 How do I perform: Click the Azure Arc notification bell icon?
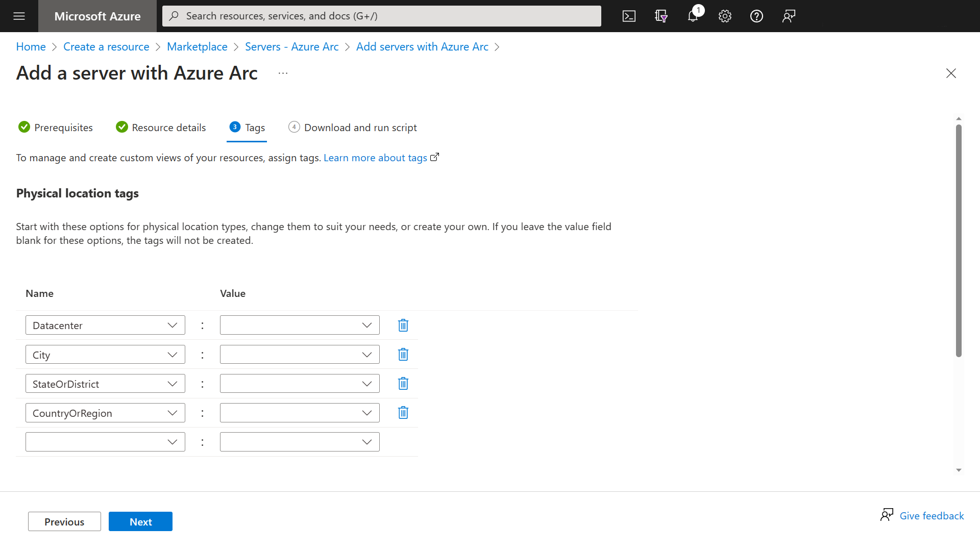(693, 16)
